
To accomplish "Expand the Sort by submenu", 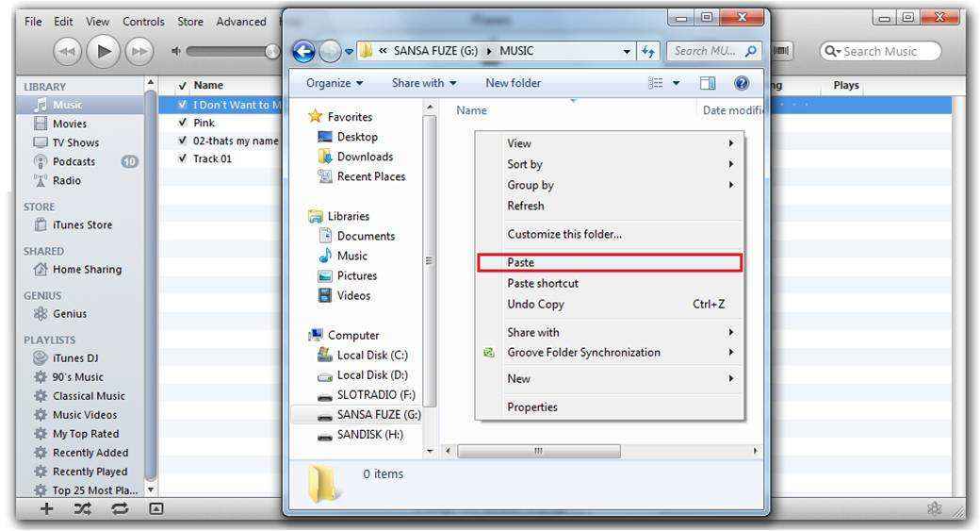I will (x=610, y=164).
